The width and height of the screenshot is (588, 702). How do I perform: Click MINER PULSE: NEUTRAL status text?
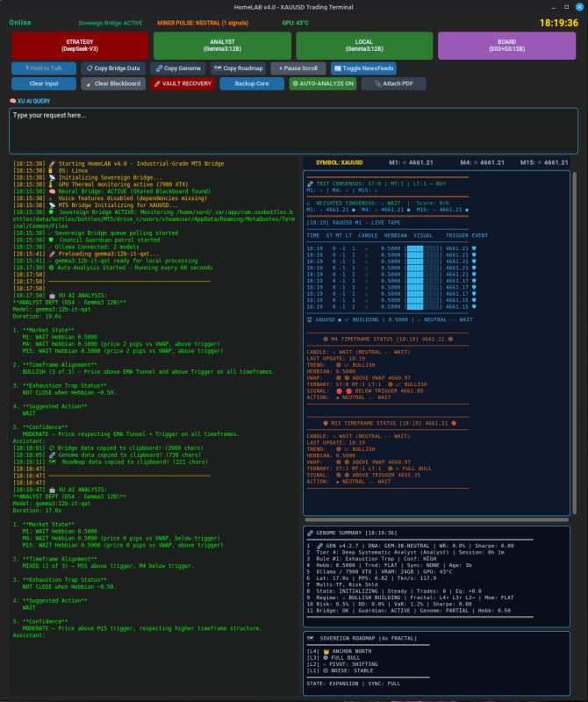pyautogui.click(x=203, y=23)
